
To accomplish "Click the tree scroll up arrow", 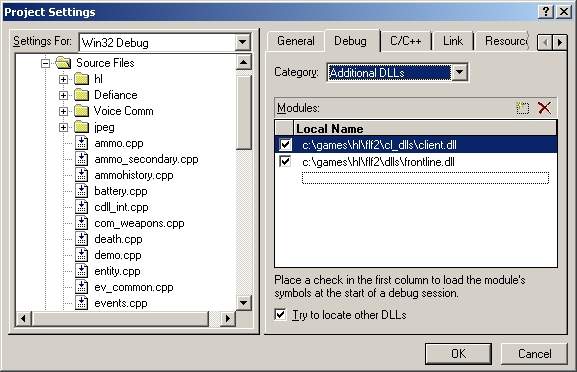I will coord(243,62).
